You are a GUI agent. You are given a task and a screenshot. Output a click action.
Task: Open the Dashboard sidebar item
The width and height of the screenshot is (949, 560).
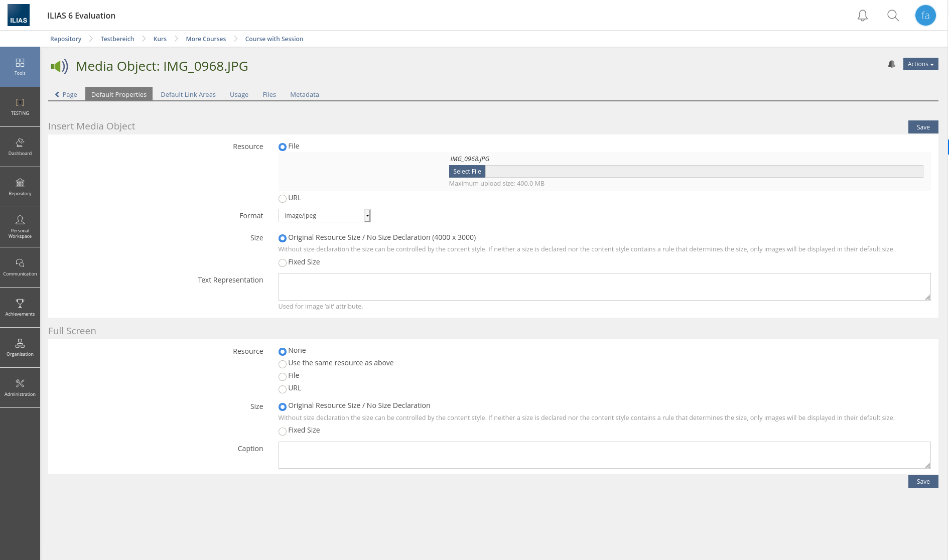[x=20, y=147]
